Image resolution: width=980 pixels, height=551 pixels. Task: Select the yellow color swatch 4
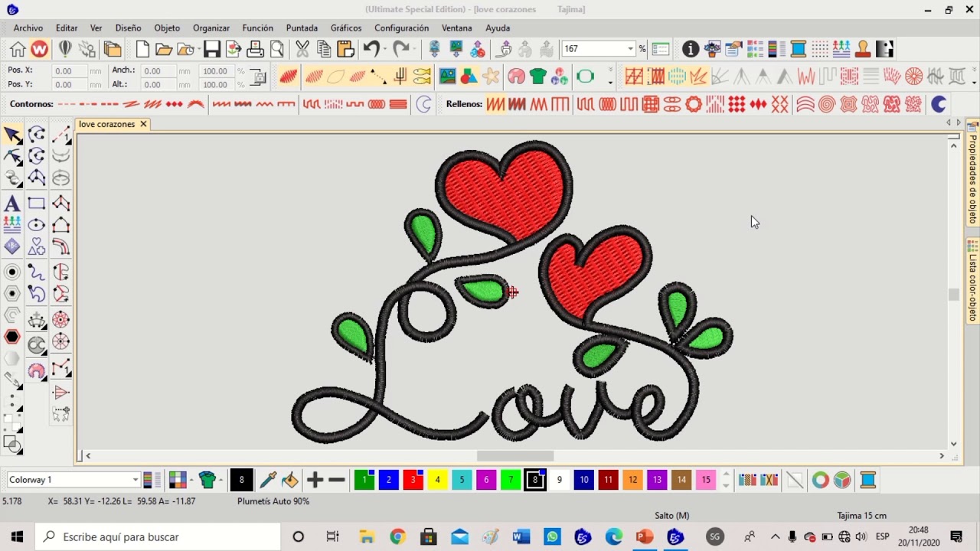(437, 480)
